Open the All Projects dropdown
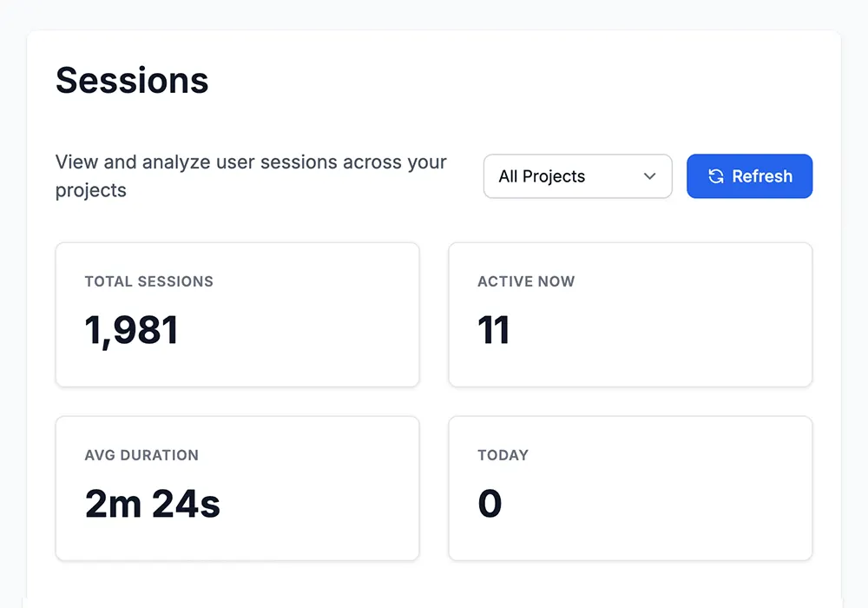Viewport: 868px width, 608px height. click(x=578, y=176)
